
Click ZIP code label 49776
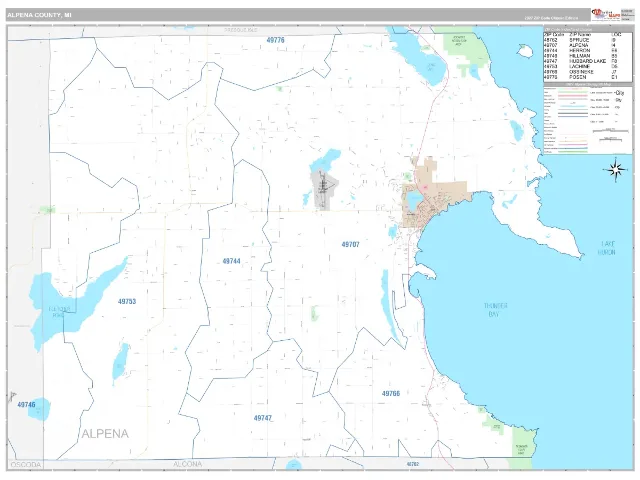coord(276,40)
